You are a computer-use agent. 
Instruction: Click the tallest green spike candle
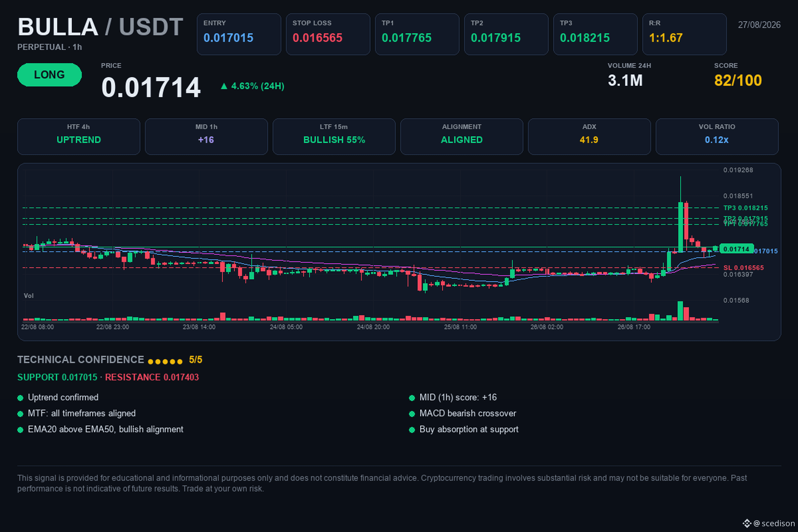point(681,227)
